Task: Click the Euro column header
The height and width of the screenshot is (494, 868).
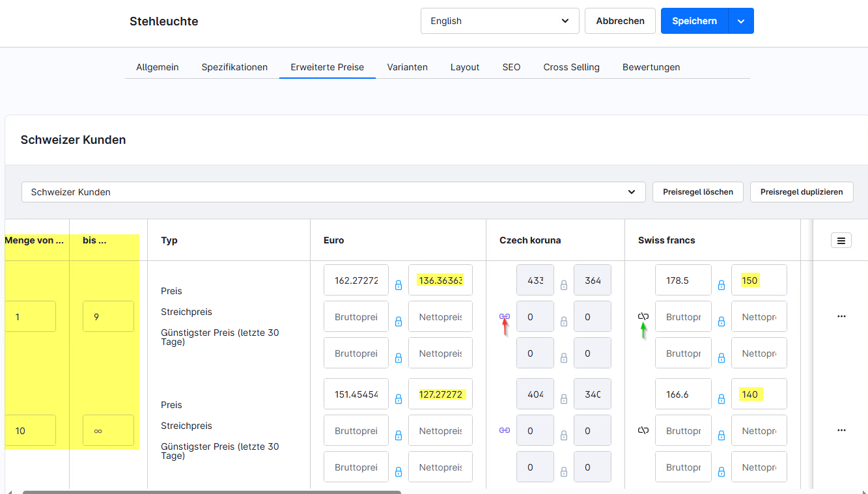Action: (x=335, y=240)
